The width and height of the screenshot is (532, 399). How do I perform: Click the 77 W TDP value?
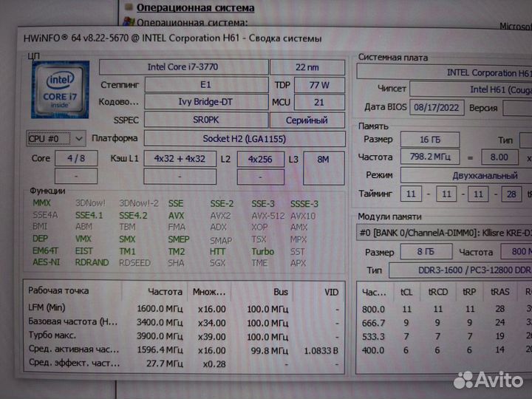pos(319,85)
